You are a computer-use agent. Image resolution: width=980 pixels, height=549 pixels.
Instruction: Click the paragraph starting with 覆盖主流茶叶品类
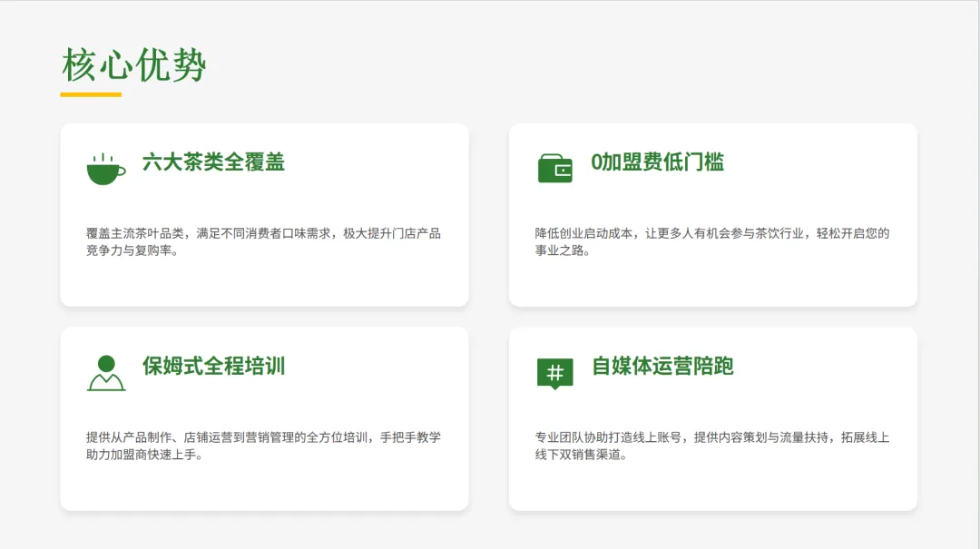click(x=263, y=242)
